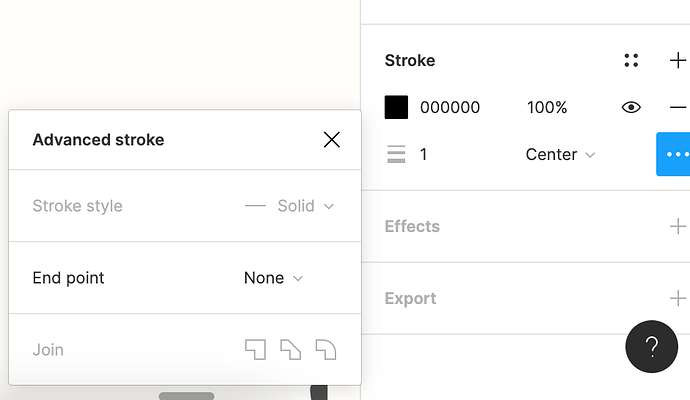Image resolution: width=690 pixels, height=400 pixels.
Task: Open the Stroke style Solid dropdown
Action: (295, 206)
